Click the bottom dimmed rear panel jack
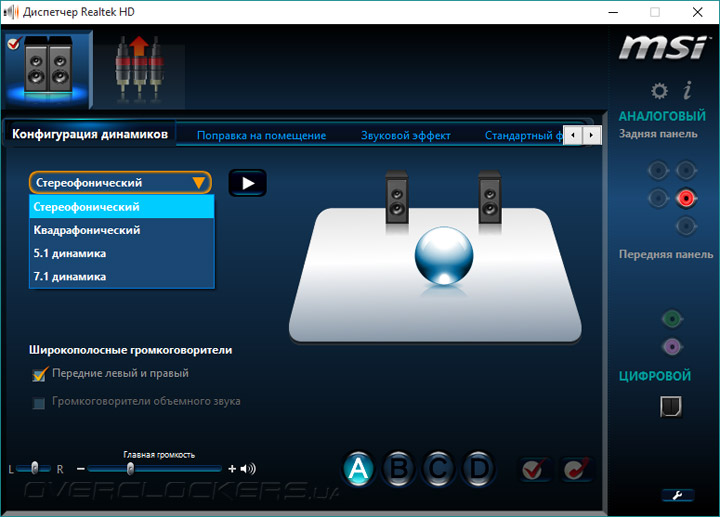720x517 pixels. coord(686,226)
